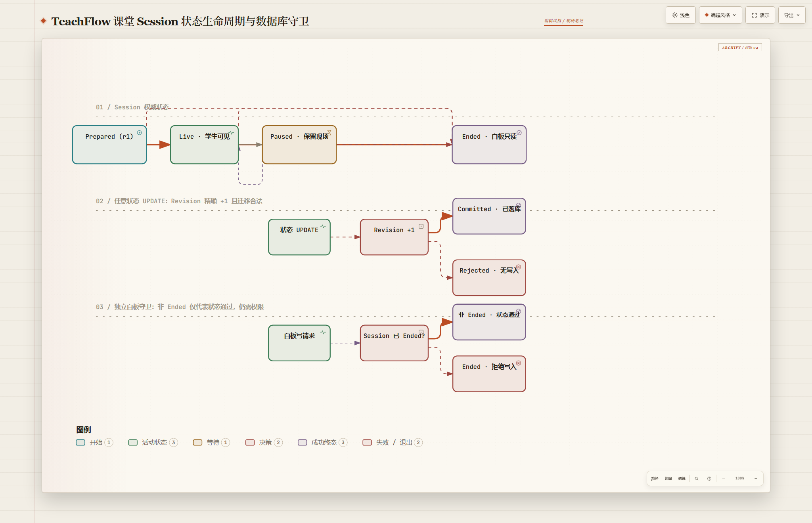Filter by 开始 legend swatch
The width and height of the screenshot is (812, 523).
click(80, 443)
